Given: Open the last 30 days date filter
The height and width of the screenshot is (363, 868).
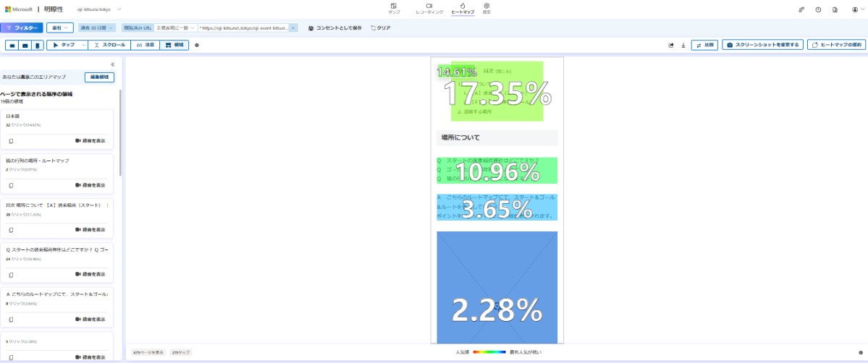Looking at the screenshot, I should [x=97, y=27].
